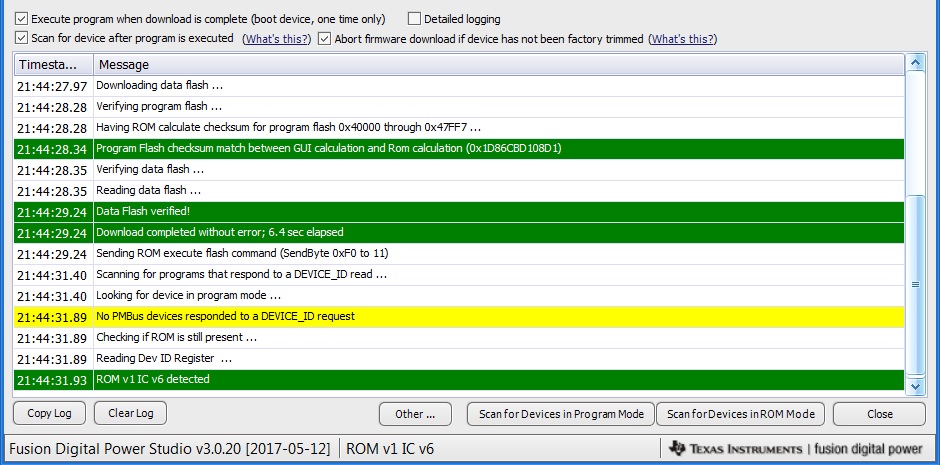940x465 pixels.
Task: Click Scan for Devices in ROM Mode
Action: click(x=740, y=414)
